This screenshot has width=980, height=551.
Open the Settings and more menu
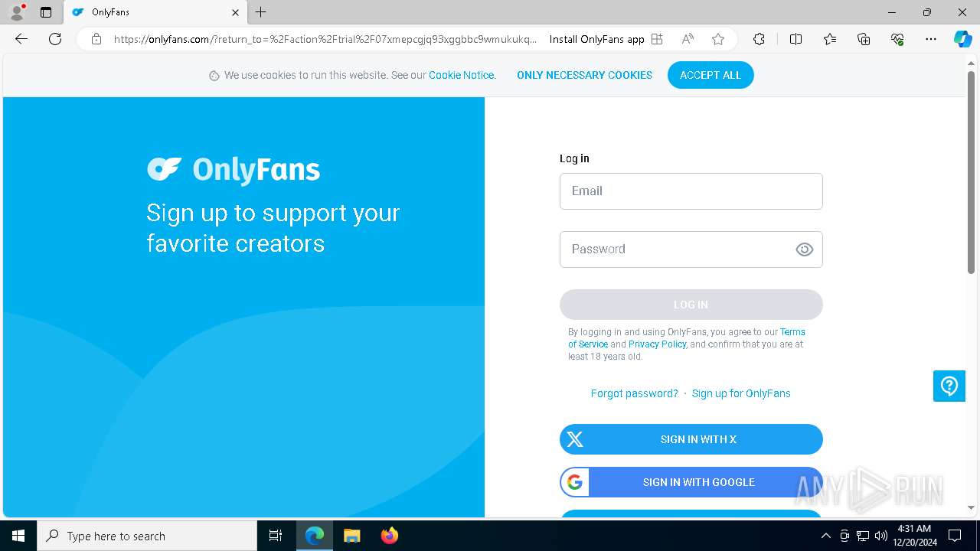coord(931,39)
